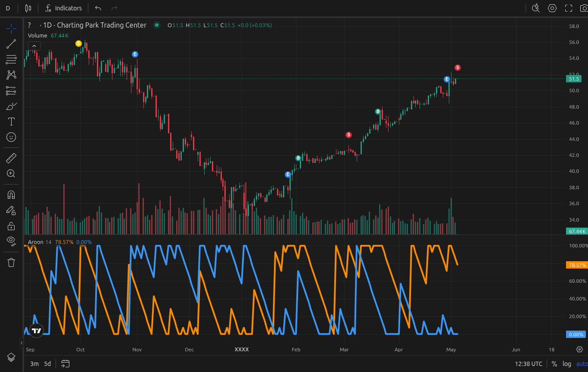The image size is (588, 372).
Task: Set the range to 3m
Action: (x=34, y=364)
